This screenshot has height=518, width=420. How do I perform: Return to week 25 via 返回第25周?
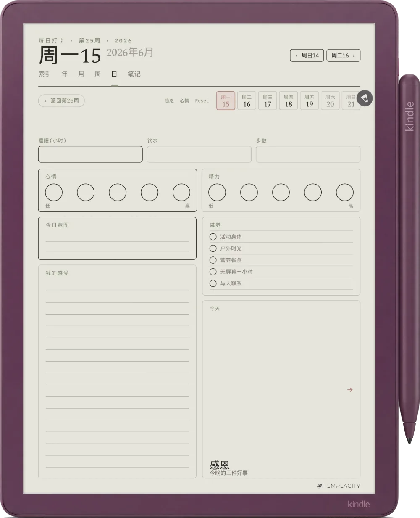point(61,100)
